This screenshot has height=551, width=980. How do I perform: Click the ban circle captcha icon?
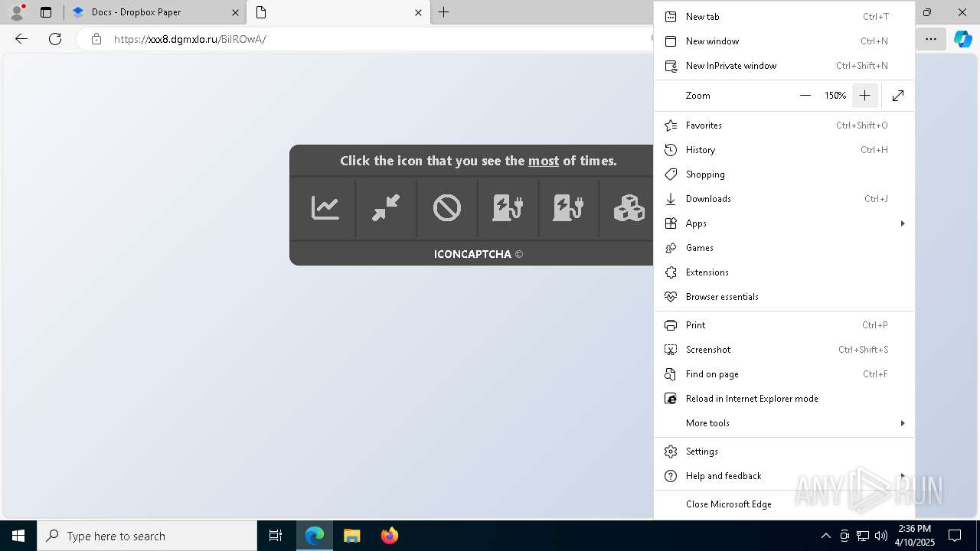point(447,207)
